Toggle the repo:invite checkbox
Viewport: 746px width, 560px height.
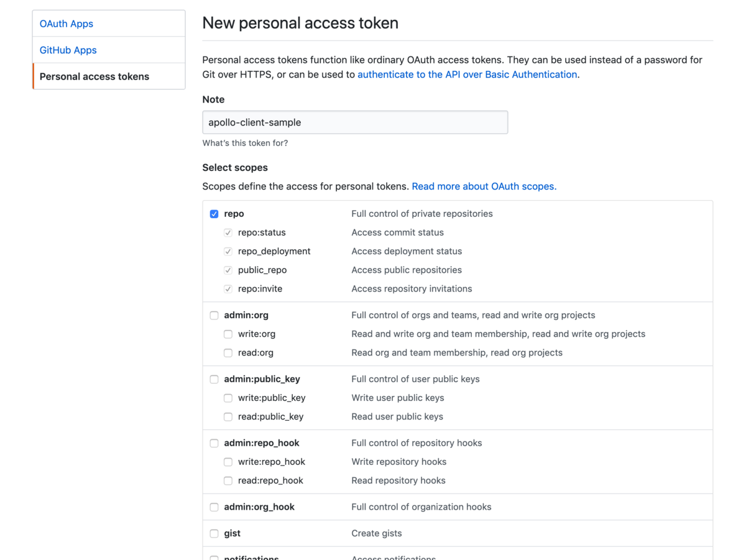tap(228, 288)
